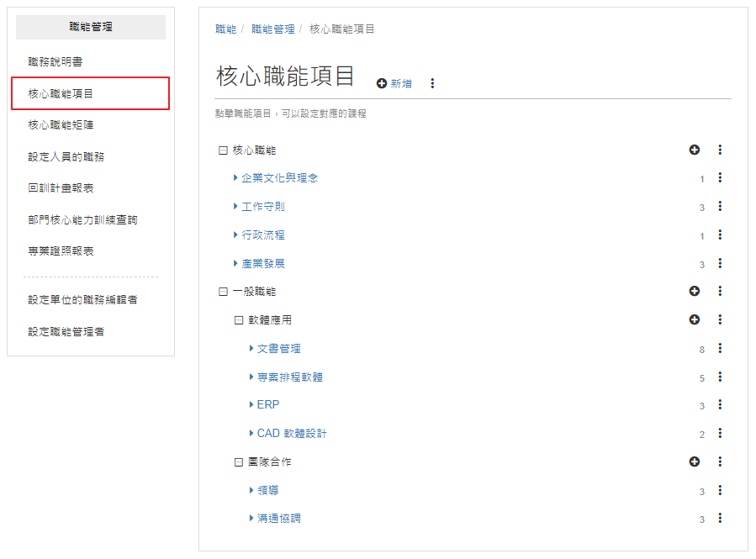Viewport: 756px width, 559px height.
Task: Add an item under 一般職能 with plus icon
Action: pyautogui.click(x=695, y=291)
